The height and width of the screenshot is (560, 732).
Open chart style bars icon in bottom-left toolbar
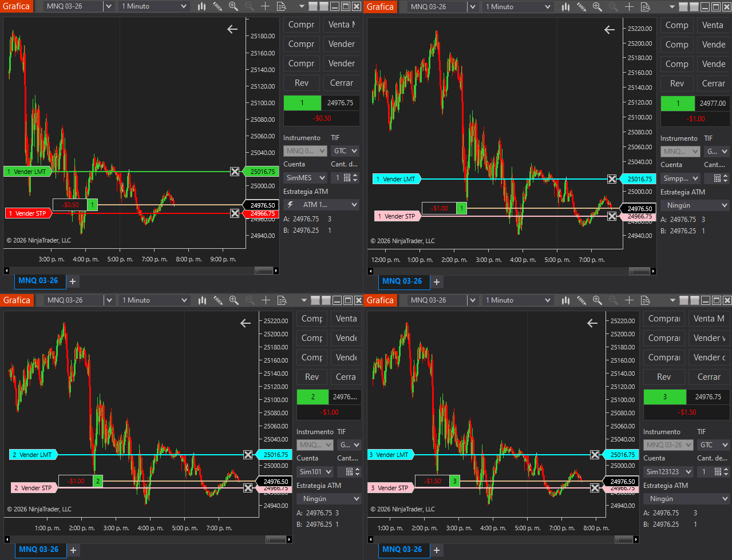202,300
